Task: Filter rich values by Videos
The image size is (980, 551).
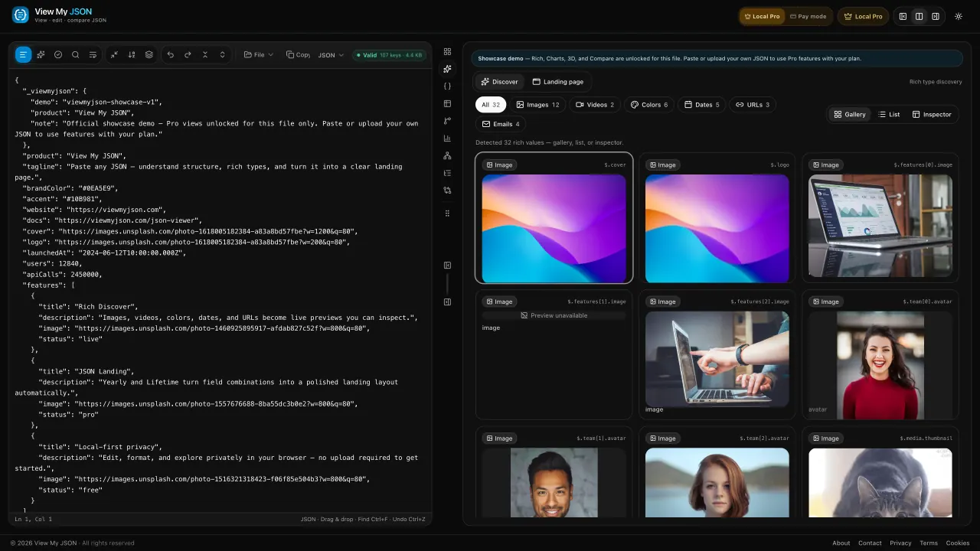Action: [x=595, y=105]
